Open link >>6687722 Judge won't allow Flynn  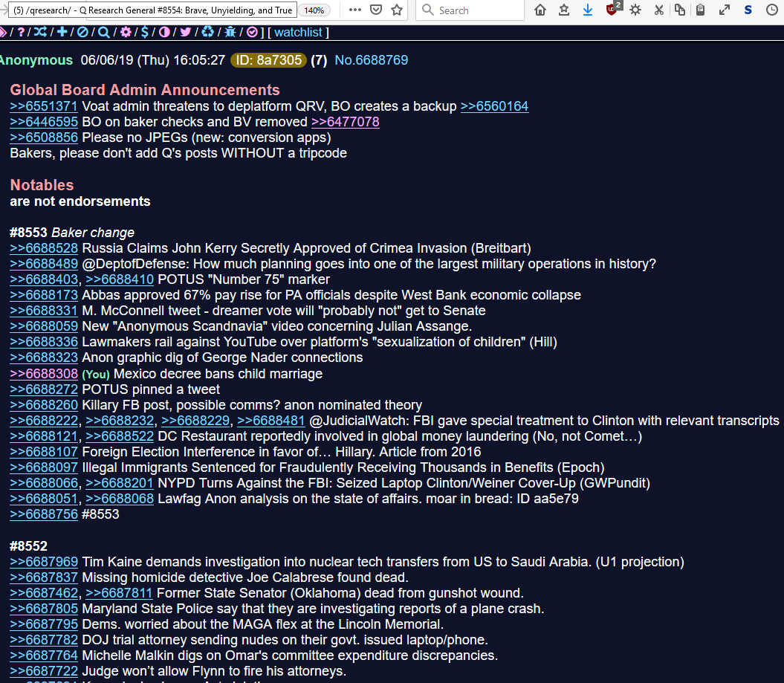coord(44,672)
